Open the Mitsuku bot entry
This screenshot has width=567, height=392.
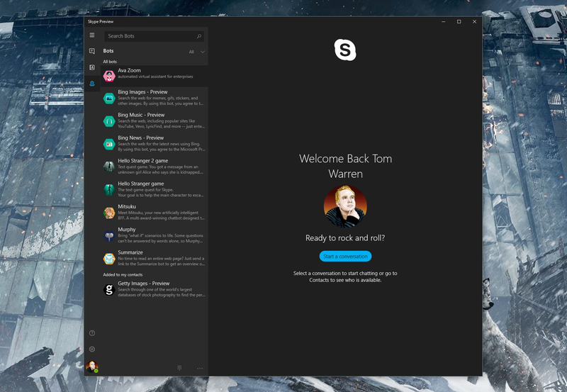click(x=155, y=212)
